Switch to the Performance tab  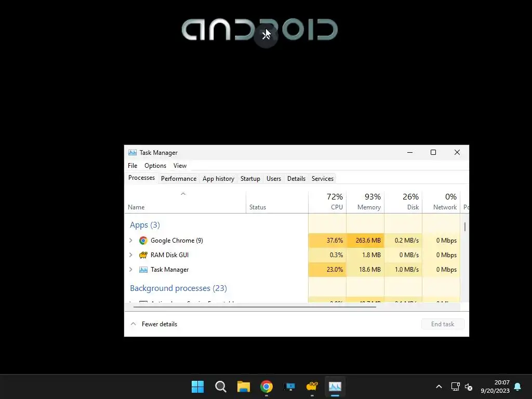[179, 179]
